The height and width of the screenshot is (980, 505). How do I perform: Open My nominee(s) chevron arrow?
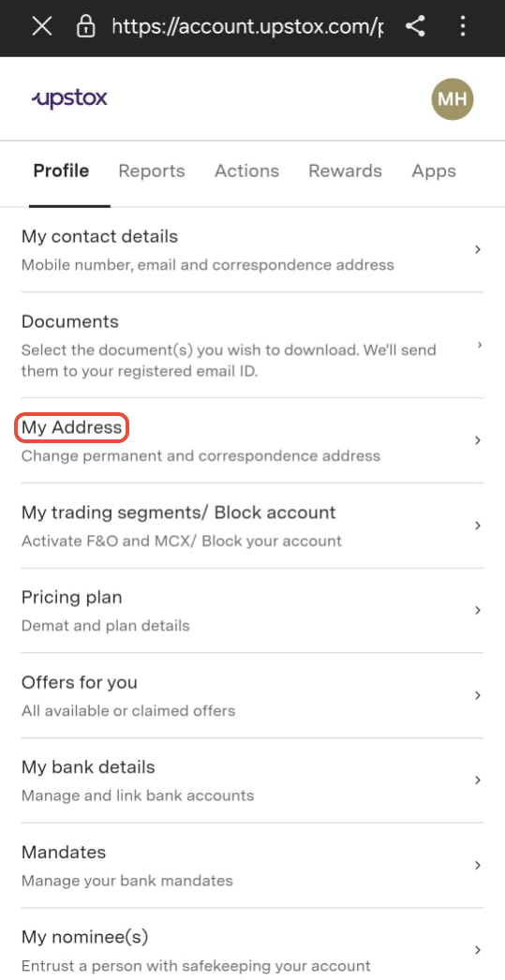coord(478,951)
